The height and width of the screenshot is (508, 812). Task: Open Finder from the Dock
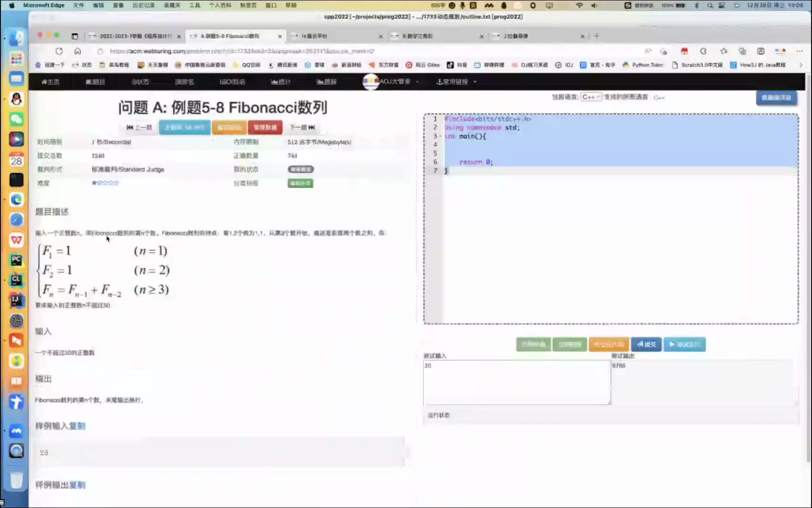point(16,38)
